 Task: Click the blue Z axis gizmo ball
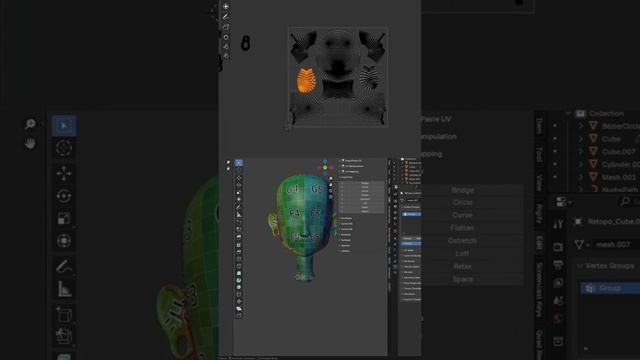(325, 162)
